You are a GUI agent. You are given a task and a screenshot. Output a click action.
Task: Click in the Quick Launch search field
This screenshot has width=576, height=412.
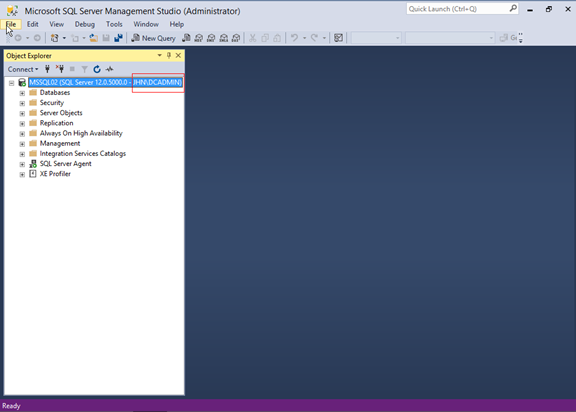pyautogui.click(x=457, y=9)
